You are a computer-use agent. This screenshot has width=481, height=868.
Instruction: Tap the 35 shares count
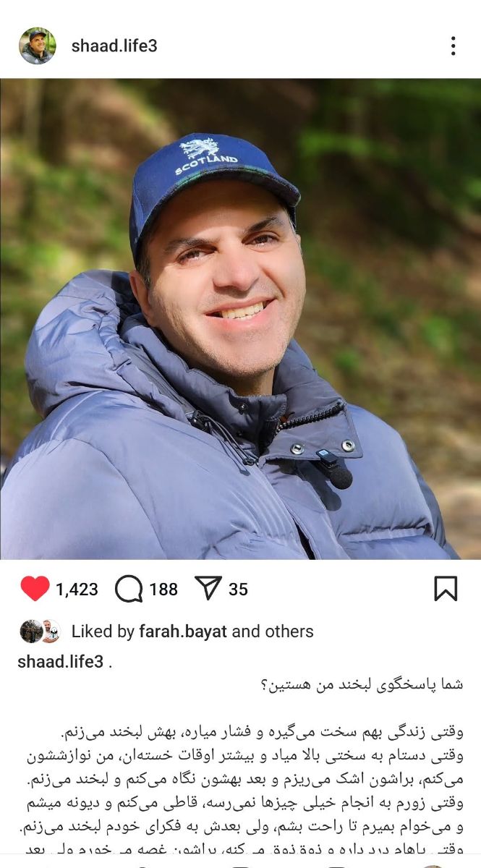pos(238,590)
